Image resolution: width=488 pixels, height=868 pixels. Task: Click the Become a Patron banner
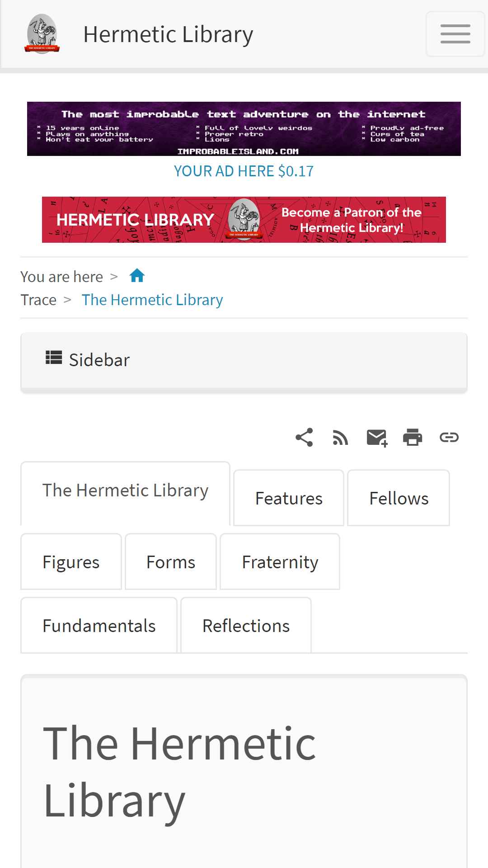pos(244,220)
